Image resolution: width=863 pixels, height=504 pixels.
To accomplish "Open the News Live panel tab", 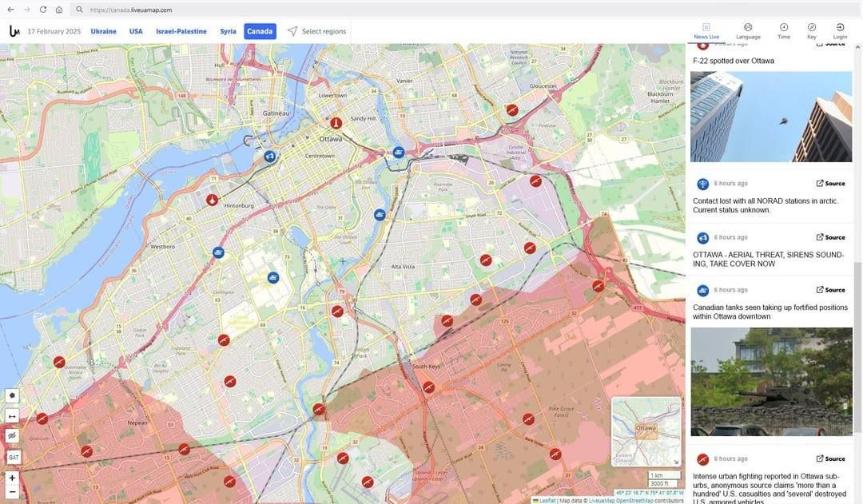I will click(706, 31).
